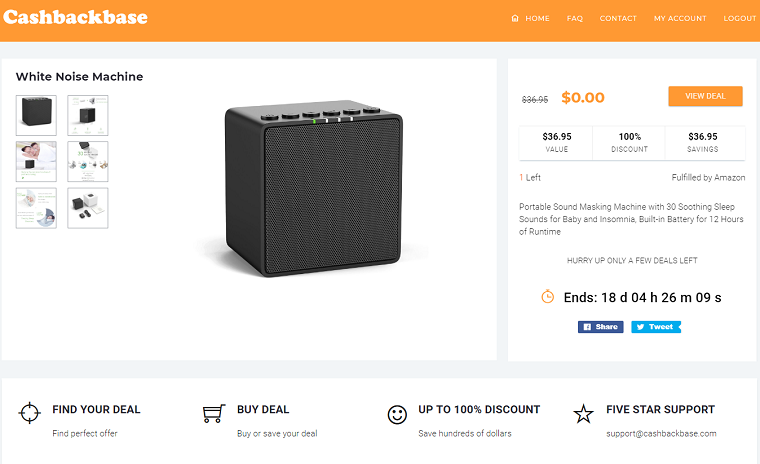Tweet this deal on Twitter
Viewport: 760px width, 464px height.
click(656, 327)
